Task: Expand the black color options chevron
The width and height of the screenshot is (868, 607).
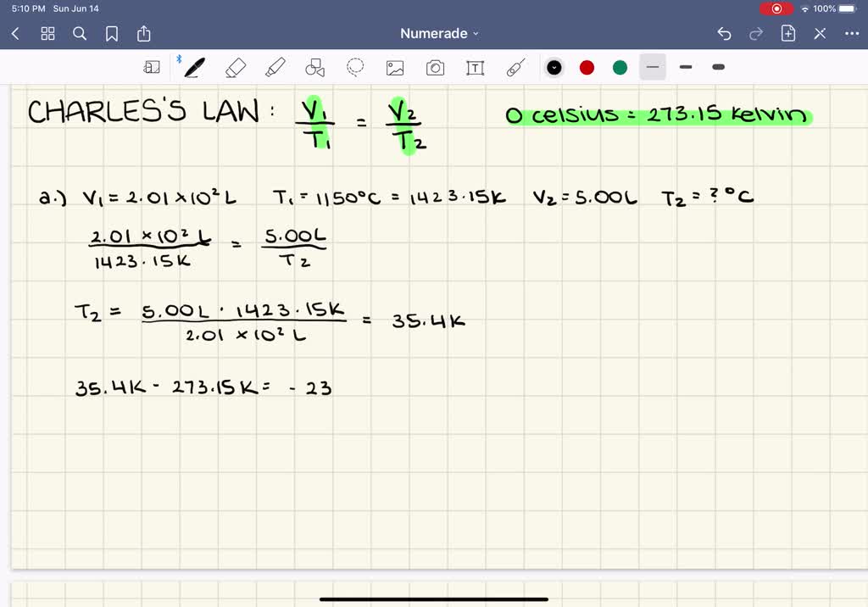Action: (554, 67)
